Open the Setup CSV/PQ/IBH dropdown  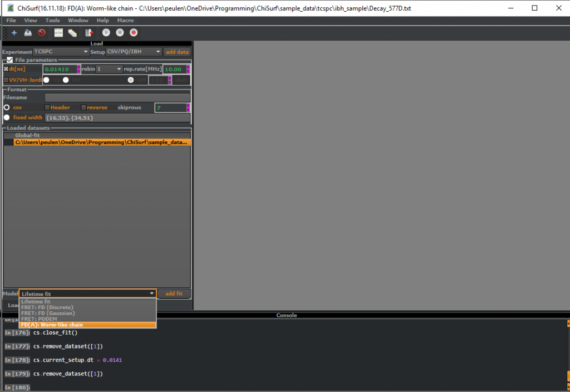point(134,52)
